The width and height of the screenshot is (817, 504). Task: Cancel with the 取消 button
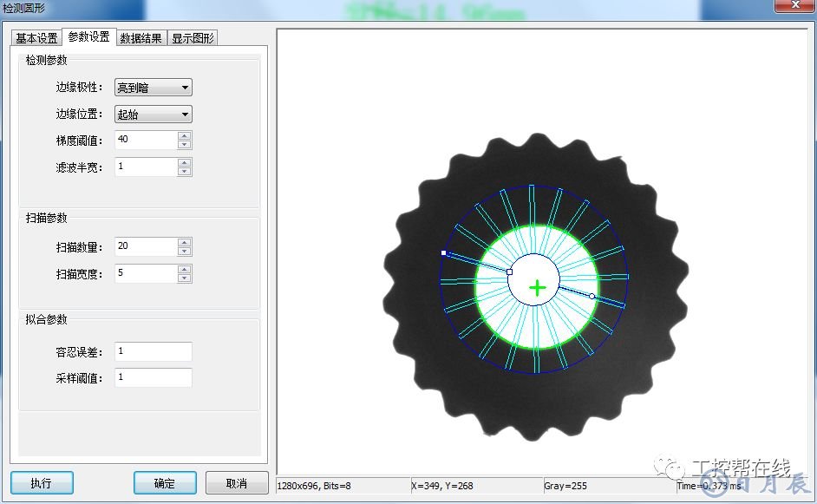click(236, 483)
